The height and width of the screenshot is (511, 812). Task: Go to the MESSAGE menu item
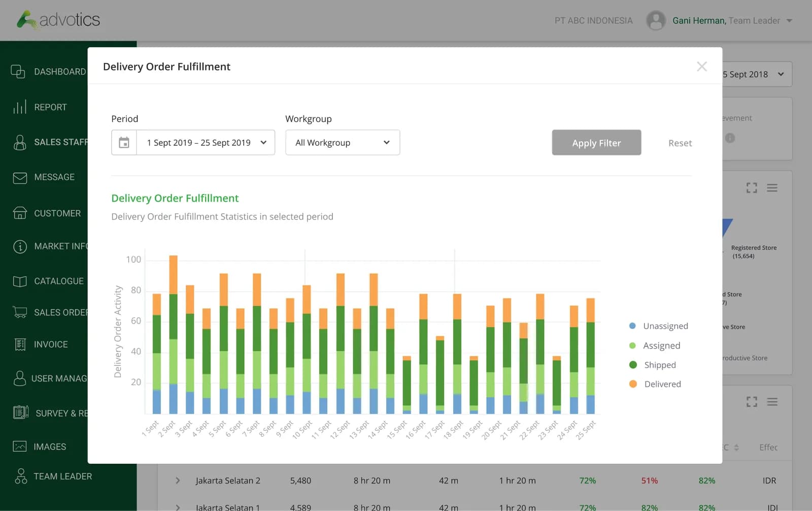click(x=54, y=177)
